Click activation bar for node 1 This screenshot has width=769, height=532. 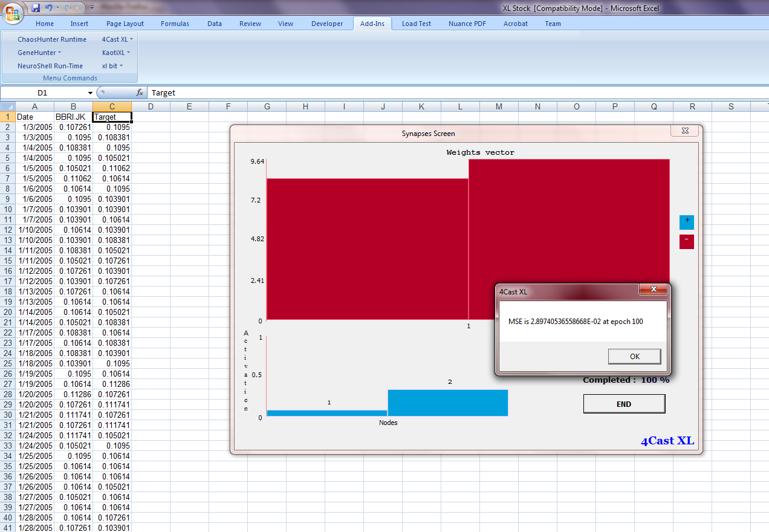tap(327, 413)
